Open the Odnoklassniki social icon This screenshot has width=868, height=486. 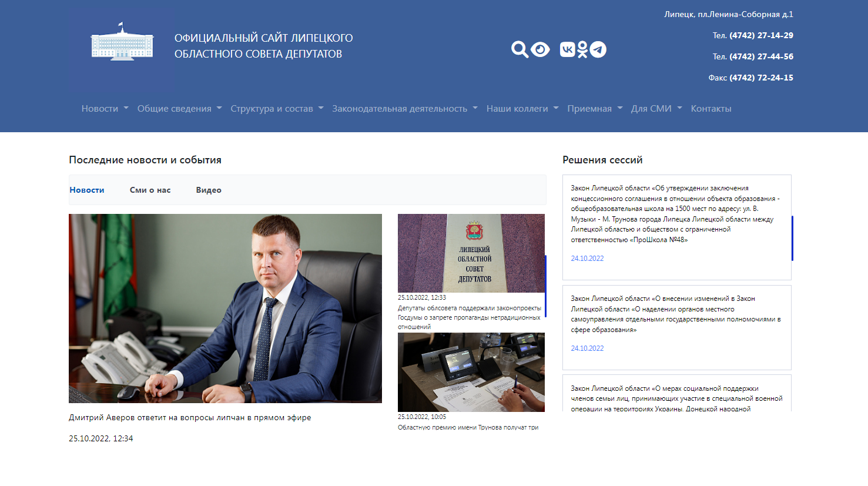pos(582,49)
